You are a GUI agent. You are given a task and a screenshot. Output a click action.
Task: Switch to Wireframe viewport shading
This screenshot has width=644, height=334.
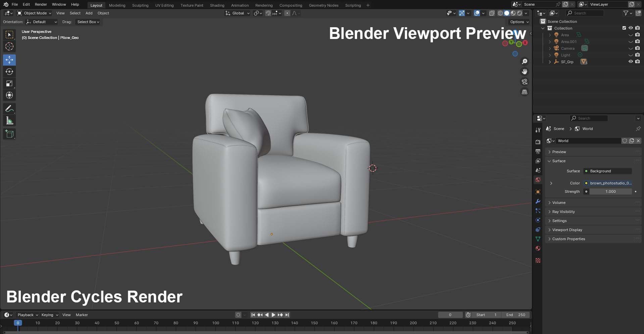[x=500, y=13]
